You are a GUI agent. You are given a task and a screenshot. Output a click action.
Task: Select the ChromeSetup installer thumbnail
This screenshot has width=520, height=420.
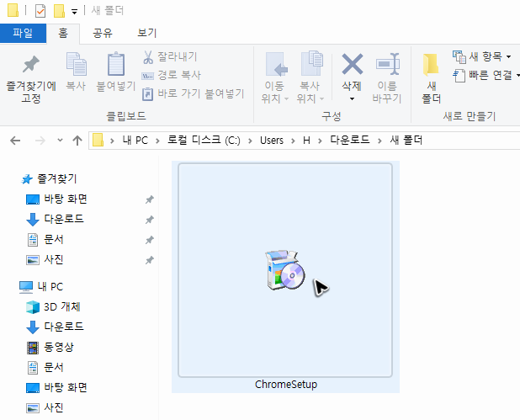point(285,270)
